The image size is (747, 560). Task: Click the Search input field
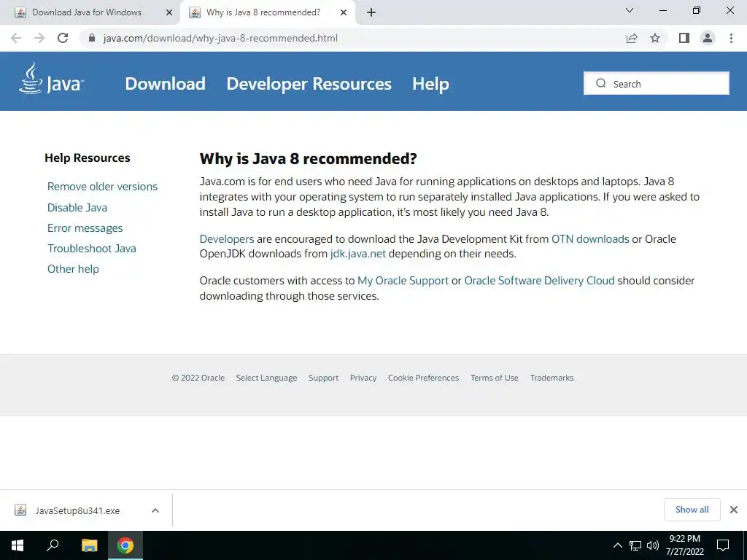click(x=656, y=83)
